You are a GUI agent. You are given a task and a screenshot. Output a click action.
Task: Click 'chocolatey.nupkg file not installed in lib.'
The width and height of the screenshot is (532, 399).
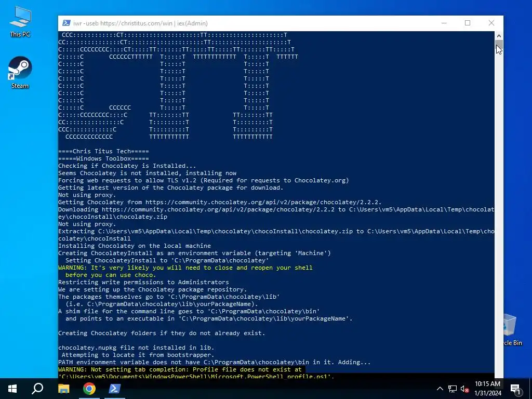pos(137,348)
